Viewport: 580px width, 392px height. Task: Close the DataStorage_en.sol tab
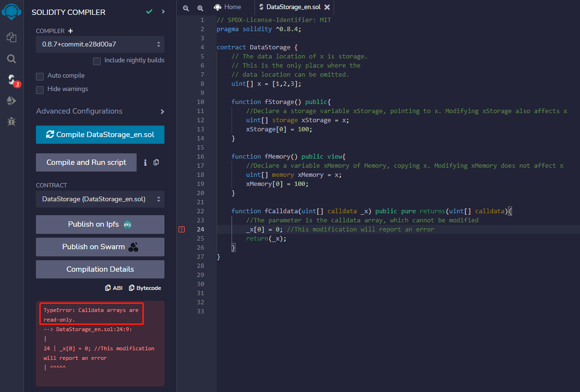[327, 7]
